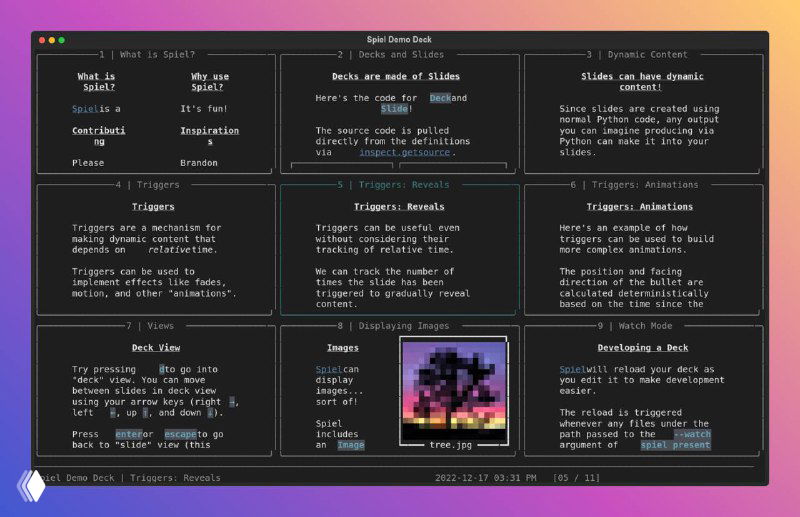The image size is (800, 517).
Task: Click the 'Images' heading in slide 8
Action: pos(343,348)
